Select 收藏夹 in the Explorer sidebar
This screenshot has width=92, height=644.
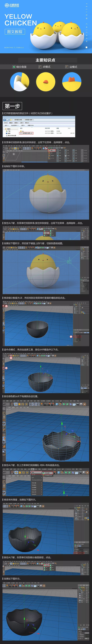[8, 129]
